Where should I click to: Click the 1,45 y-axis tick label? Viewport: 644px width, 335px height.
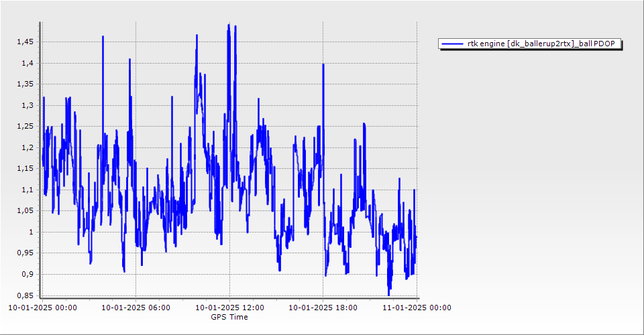[x=24, y=42]
